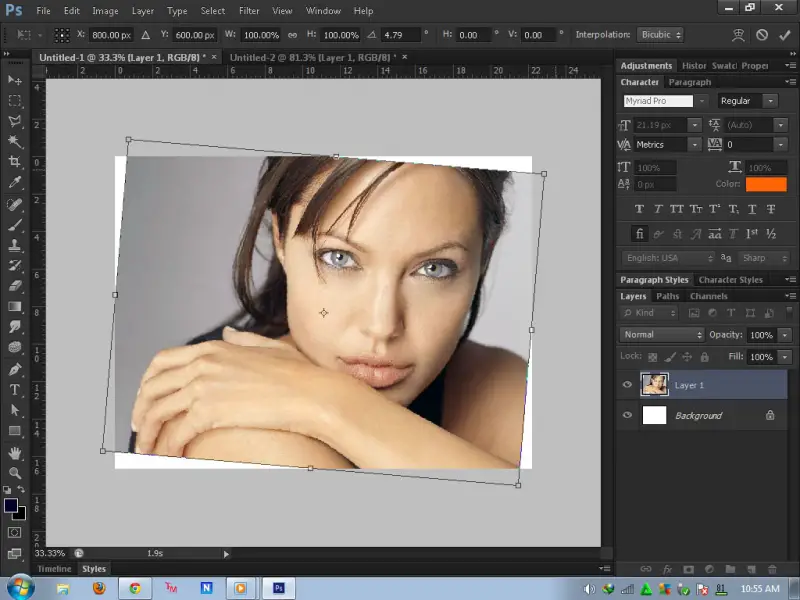Open the Sharp anti-aliasing dropdown
This screenshot has height=600, width=800.
point(764,258)
